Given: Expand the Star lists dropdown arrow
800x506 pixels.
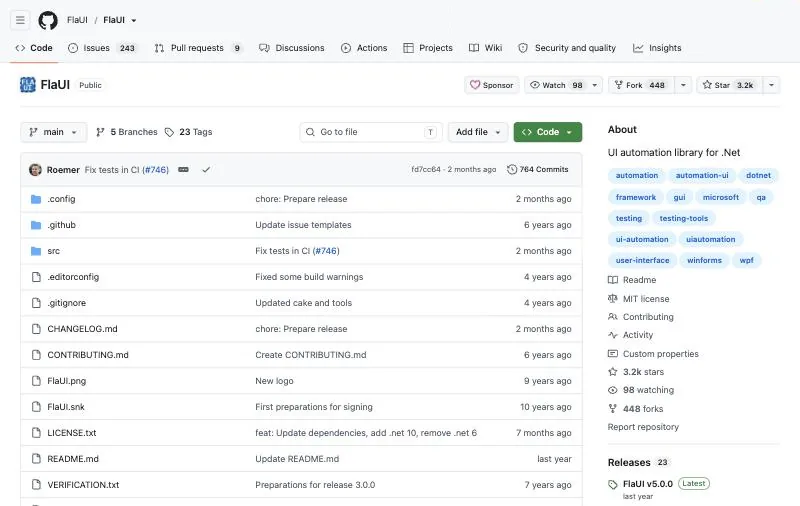Looking at the screenshot, I should (x=771, y=85).
